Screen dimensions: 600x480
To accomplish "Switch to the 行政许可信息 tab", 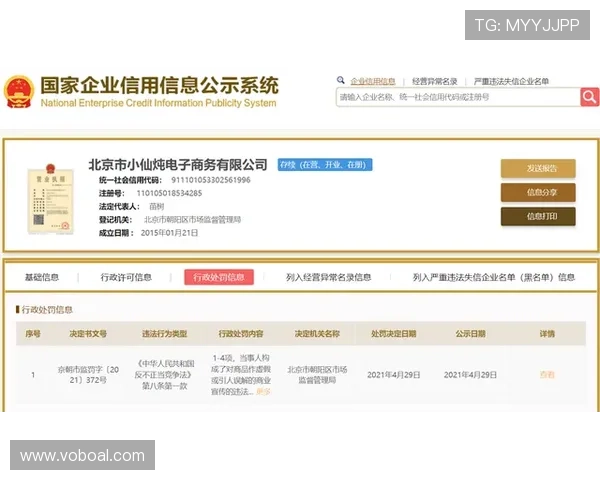I will [x=126, y=277].
